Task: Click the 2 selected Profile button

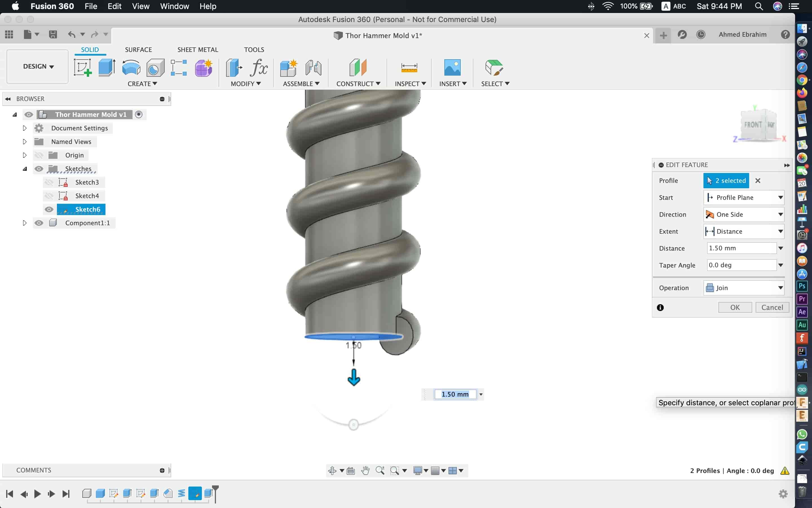Action: (x=726, y=181)
